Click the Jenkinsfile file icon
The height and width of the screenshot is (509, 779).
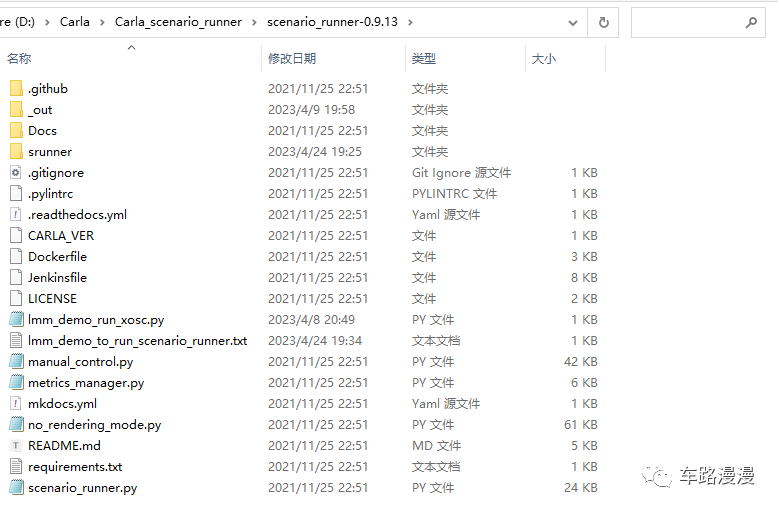pos(16,278)
